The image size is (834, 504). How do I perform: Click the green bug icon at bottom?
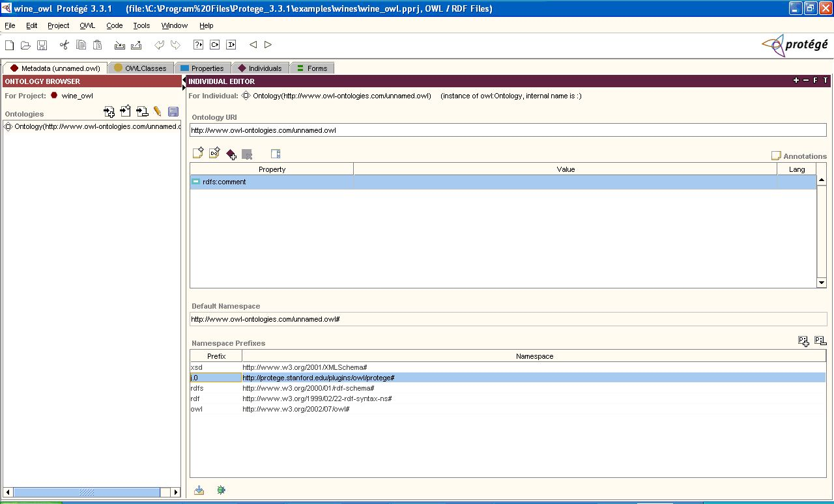click(221, 490)
